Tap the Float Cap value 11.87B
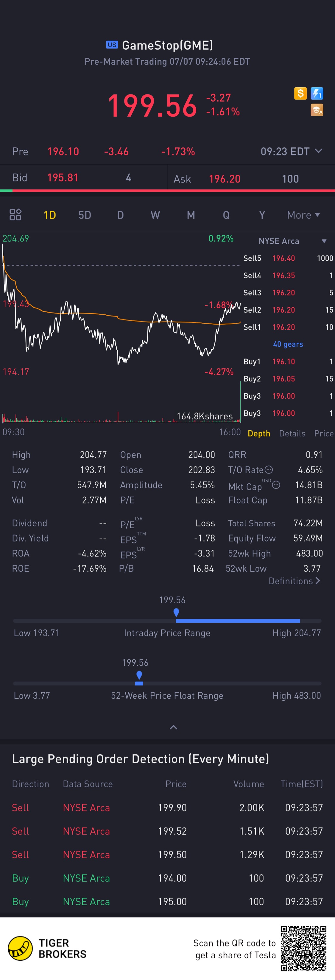The image size is (335, 980). coord(309,500)
